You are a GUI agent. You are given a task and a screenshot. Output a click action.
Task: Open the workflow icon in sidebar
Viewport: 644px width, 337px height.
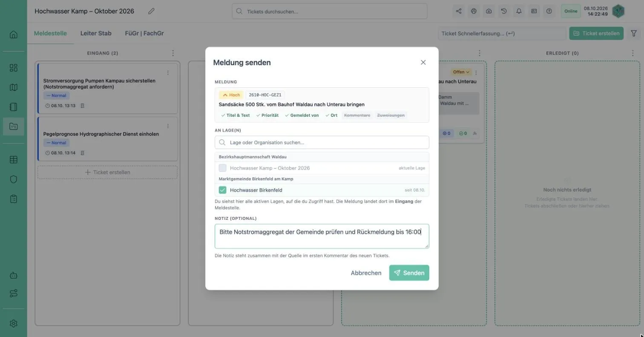[14, 294]
